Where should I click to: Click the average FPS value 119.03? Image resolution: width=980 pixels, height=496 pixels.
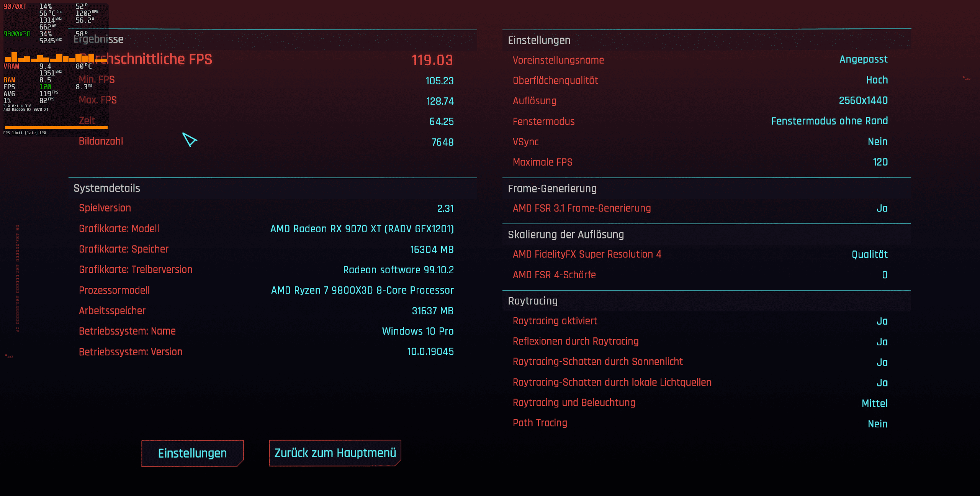click(x=432, y=60)
